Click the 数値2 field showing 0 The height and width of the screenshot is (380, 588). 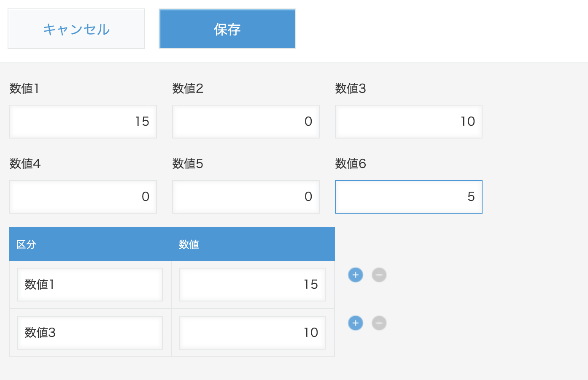(245, 121)
